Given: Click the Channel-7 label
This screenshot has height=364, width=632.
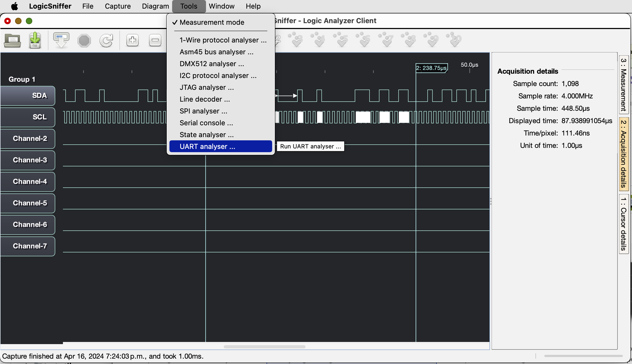Looking at the screenshot, I should click(x=28, y=246).
